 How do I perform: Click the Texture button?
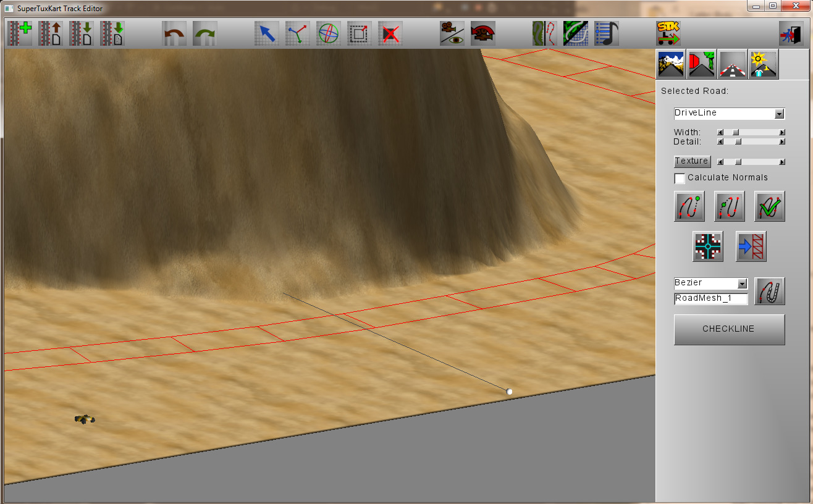pos(692,161)
